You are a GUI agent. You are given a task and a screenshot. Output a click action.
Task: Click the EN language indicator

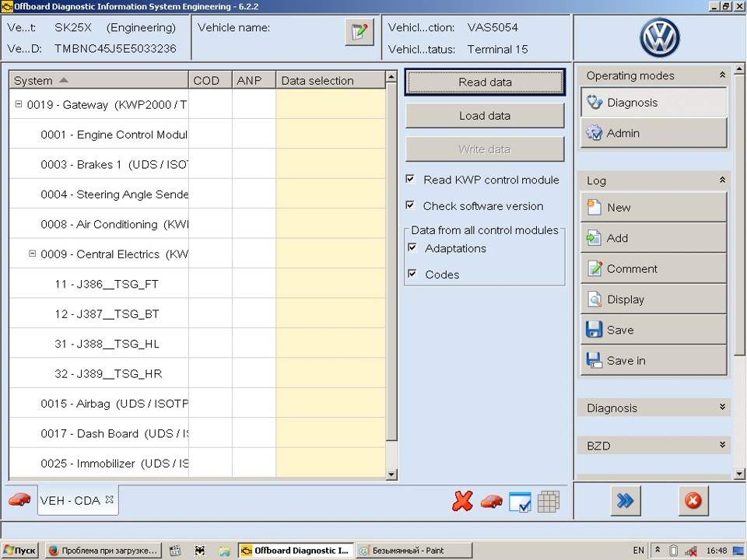(x=638, y=551)
